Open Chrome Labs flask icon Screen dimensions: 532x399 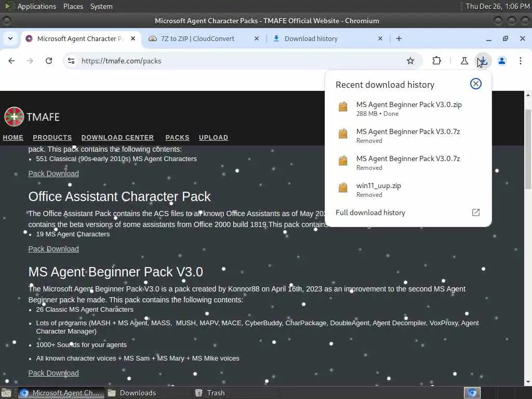click(x=464, y=61)
